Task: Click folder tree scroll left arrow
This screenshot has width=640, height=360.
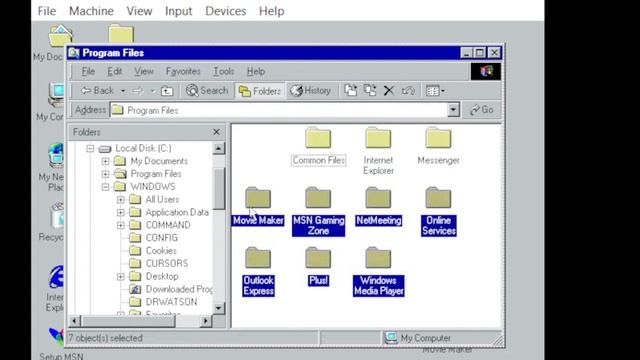Action: coord(74,321)
